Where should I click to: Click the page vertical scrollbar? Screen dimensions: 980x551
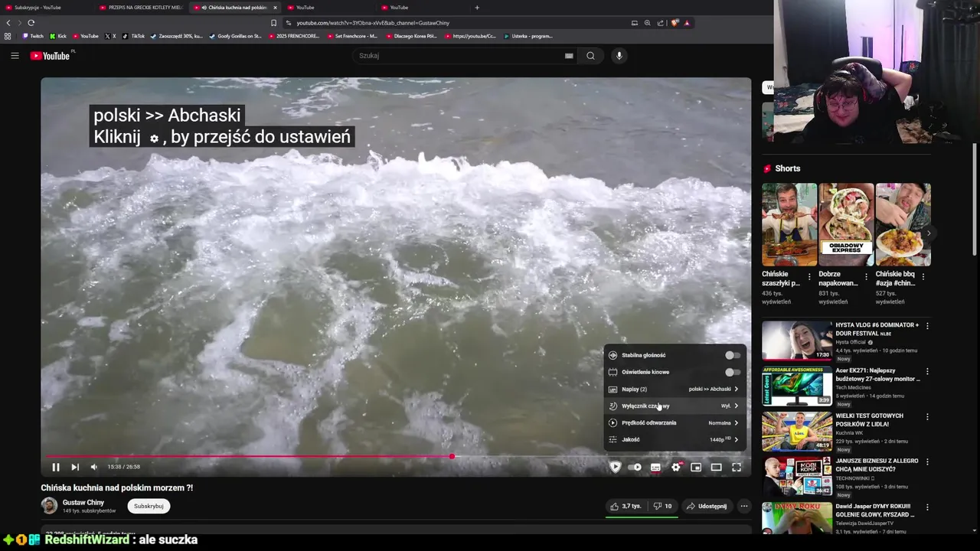click(x=974, y=199)
